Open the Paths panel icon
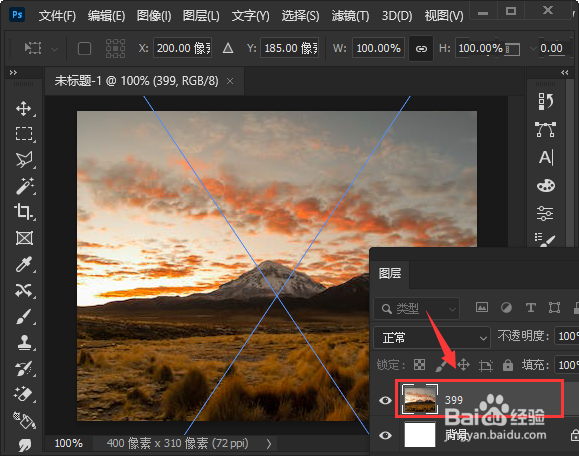Screen dimensions: 579x456 (545, 130)
